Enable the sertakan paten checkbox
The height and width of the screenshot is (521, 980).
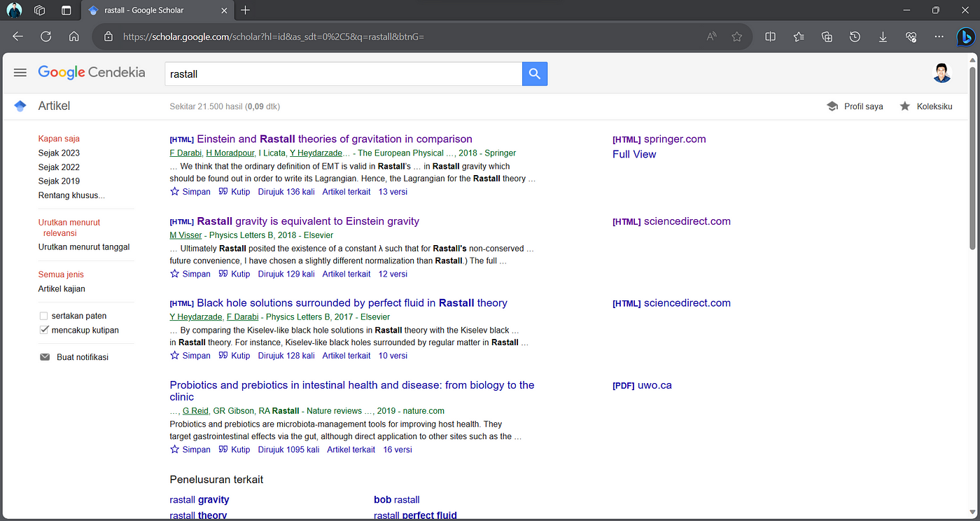44,316
